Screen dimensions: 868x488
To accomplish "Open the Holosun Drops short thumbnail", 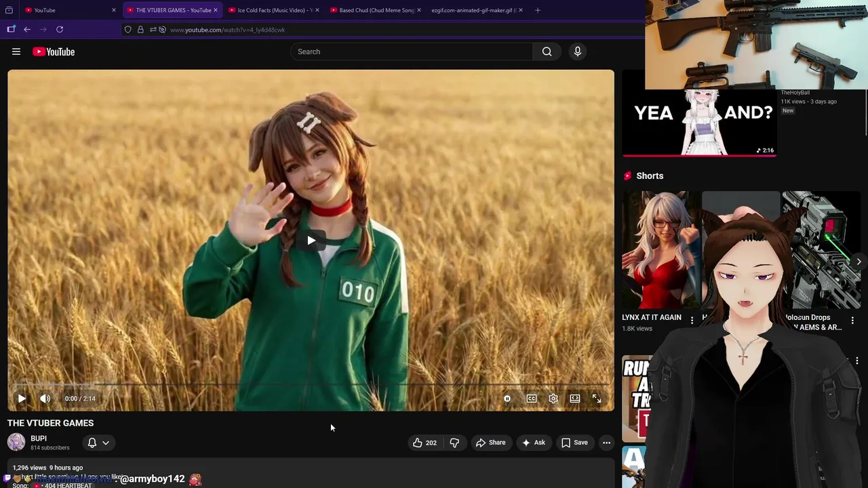I will click(x=821, y=249).
